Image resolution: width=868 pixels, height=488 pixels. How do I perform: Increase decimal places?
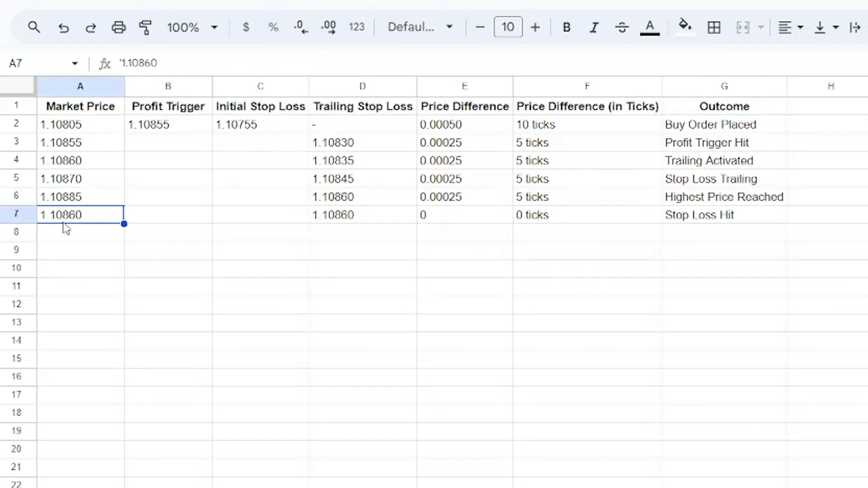[329, 27]
